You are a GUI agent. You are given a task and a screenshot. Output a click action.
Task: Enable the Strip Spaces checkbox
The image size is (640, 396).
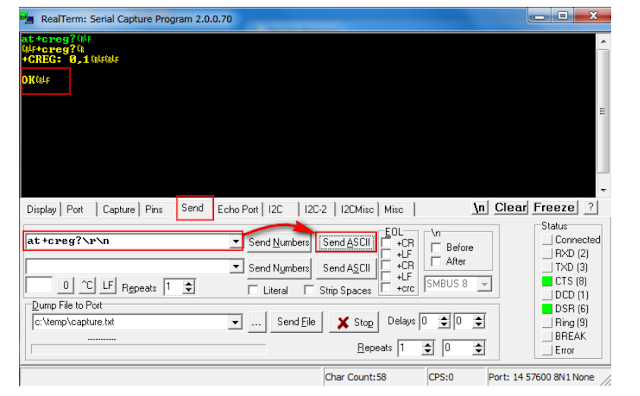[x=309, y=290]
